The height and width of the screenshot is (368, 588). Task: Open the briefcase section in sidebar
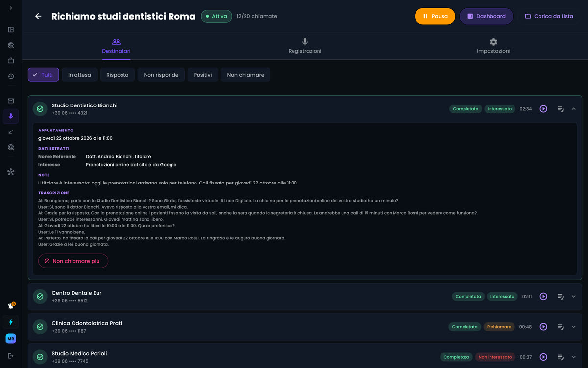[11, 61]
